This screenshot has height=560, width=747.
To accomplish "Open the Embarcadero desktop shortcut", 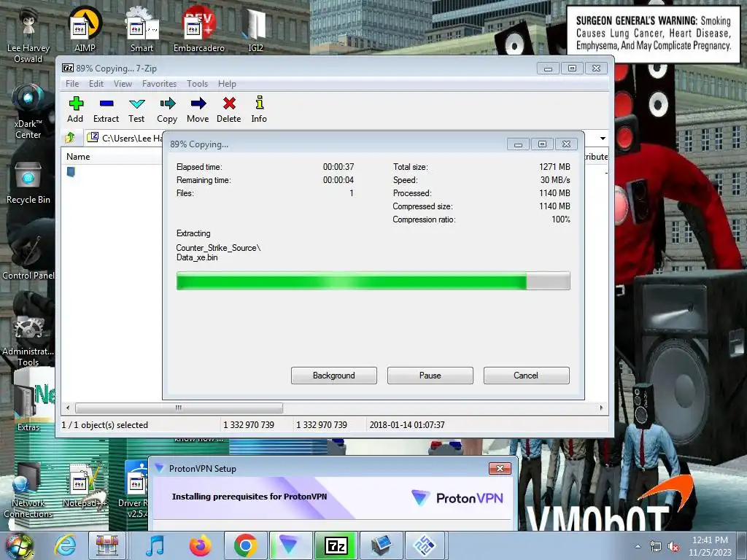I will point(198,29).
